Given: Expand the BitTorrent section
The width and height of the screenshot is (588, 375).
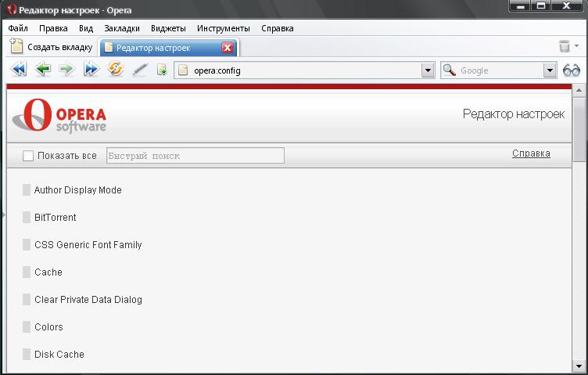Looking at the screenshot, I should point(27,218).
